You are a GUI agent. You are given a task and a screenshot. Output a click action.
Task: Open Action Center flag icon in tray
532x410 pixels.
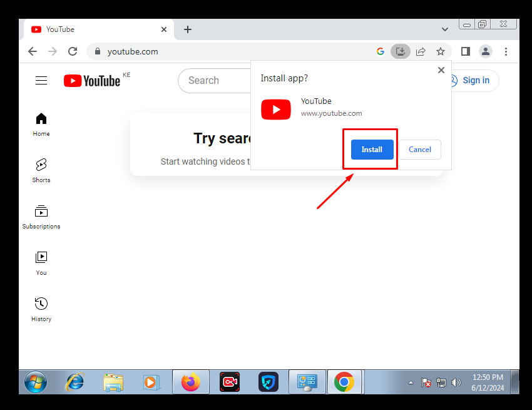tap(426, 383)
